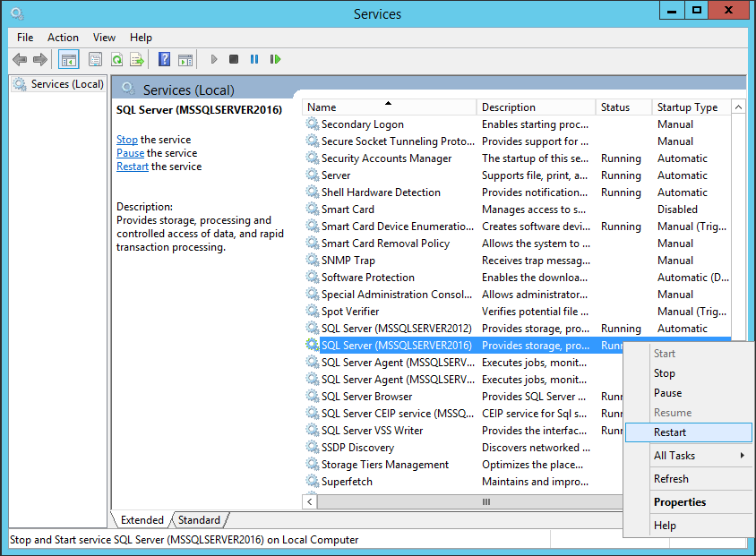Screen dimensions: 756x556
Task: Click the horizontal scrollbar left arrow
Action: click(x=310, y=502)
